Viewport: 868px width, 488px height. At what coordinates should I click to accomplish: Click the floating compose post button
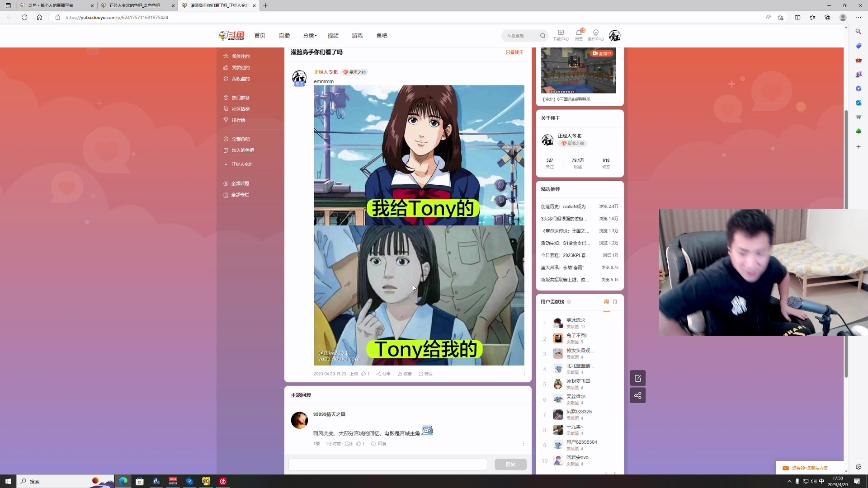click(638, 378)
